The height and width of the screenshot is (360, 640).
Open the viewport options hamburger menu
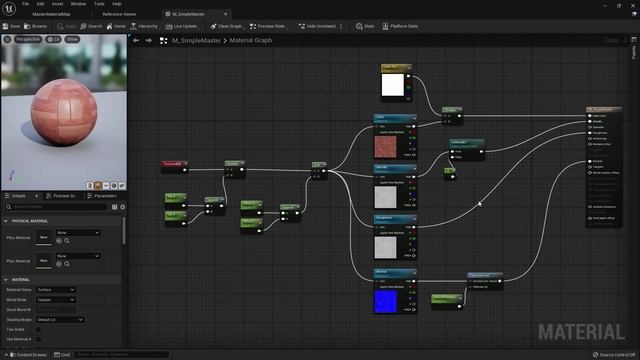(x=7, y=39)
